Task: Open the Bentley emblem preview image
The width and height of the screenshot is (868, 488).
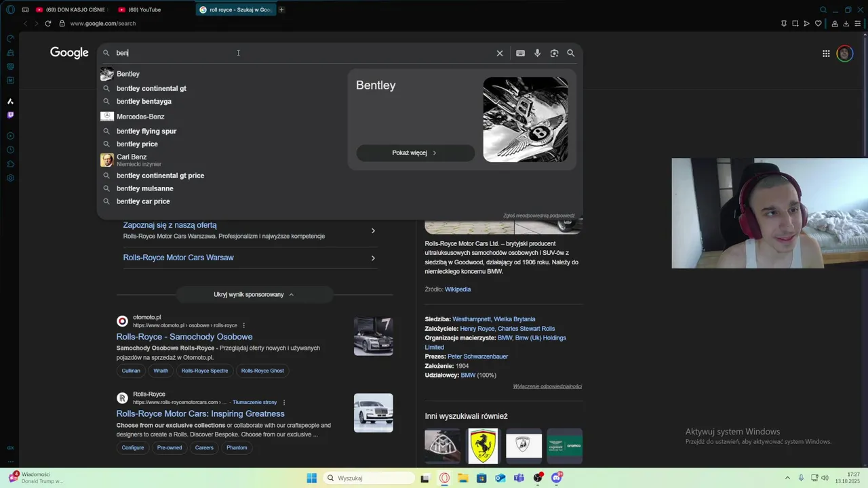Action: (x=526, y=119)
